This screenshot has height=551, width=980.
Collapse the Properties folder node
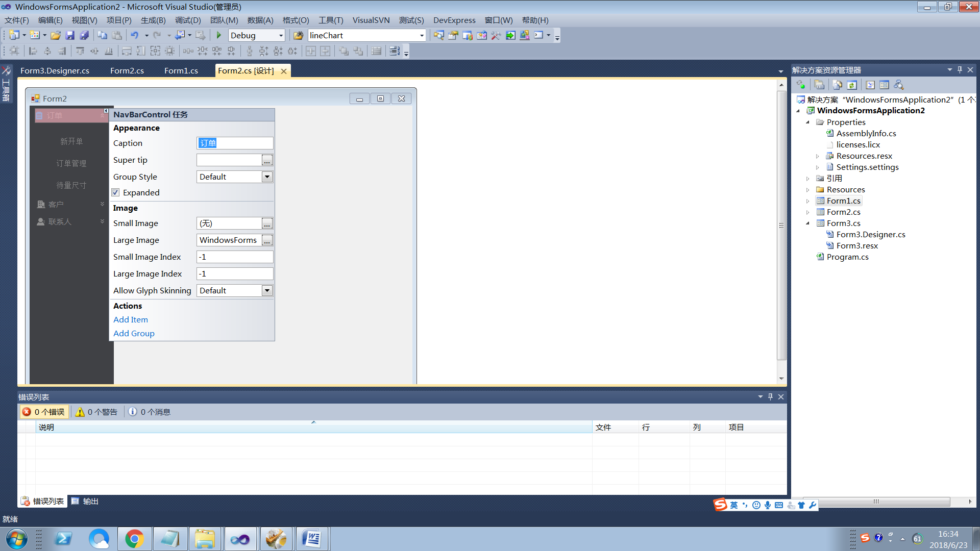pos(807,122)
